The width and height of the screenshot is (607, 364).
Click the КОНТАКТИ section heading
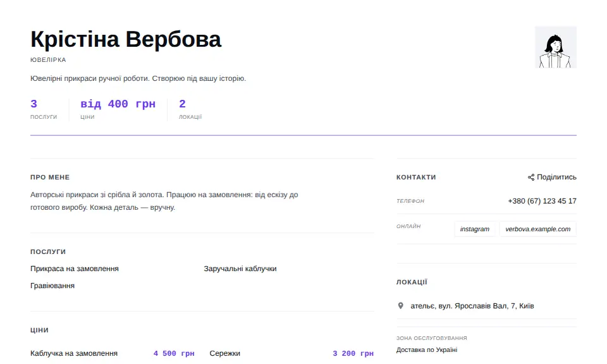click(416, 177)
